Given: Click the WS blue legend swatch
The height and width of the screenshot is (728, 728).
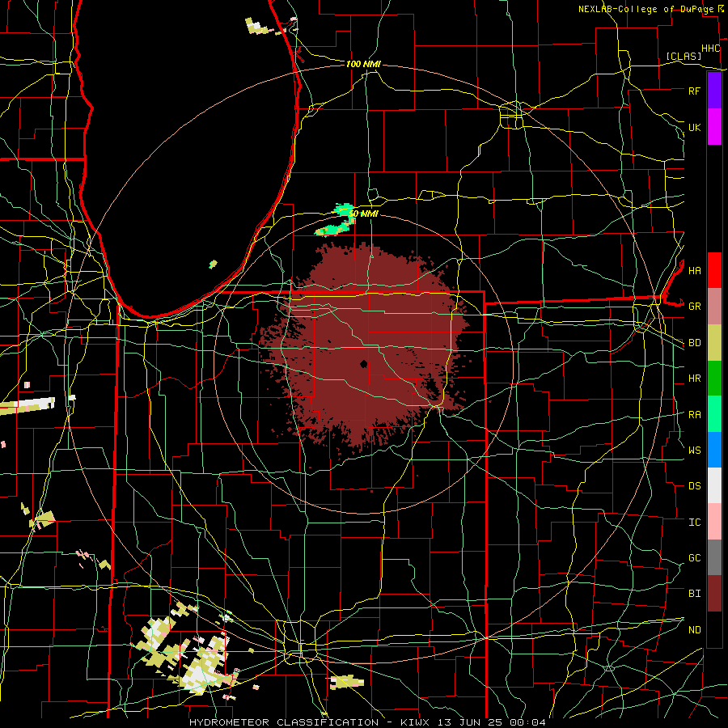Looking at the screenshot, I should click(x=714, y=450).
